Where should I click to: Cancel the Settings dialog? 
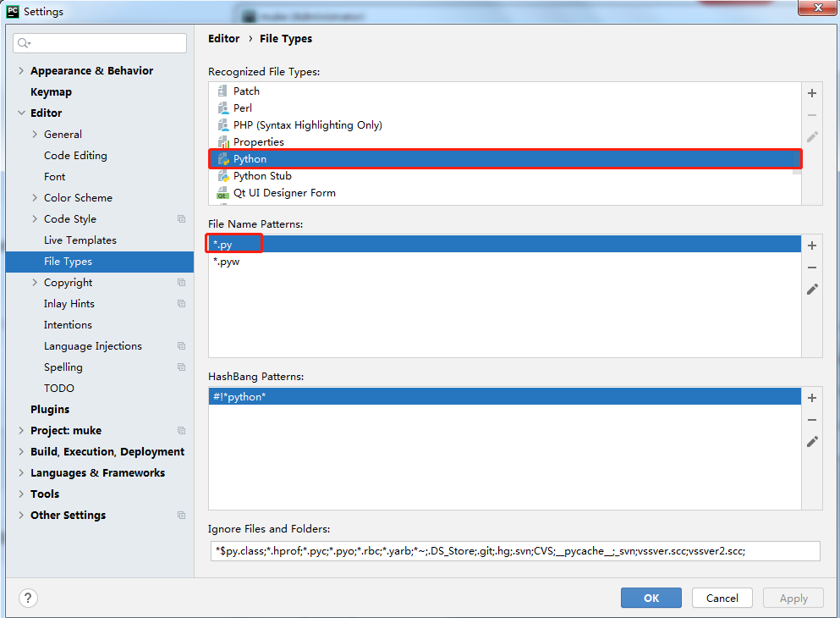click(x=722, y=598)
